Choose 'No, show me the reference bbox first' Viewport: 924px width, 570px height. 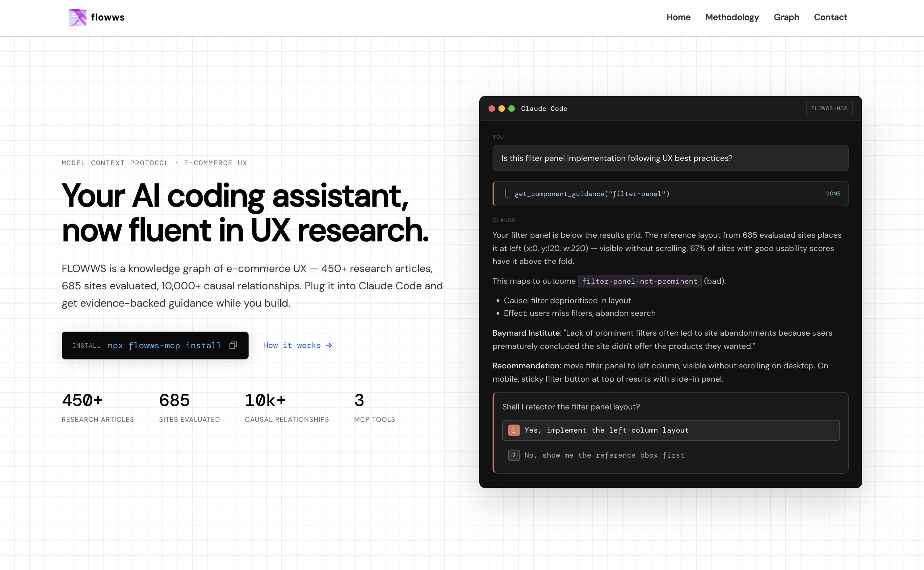coord(671,455)
